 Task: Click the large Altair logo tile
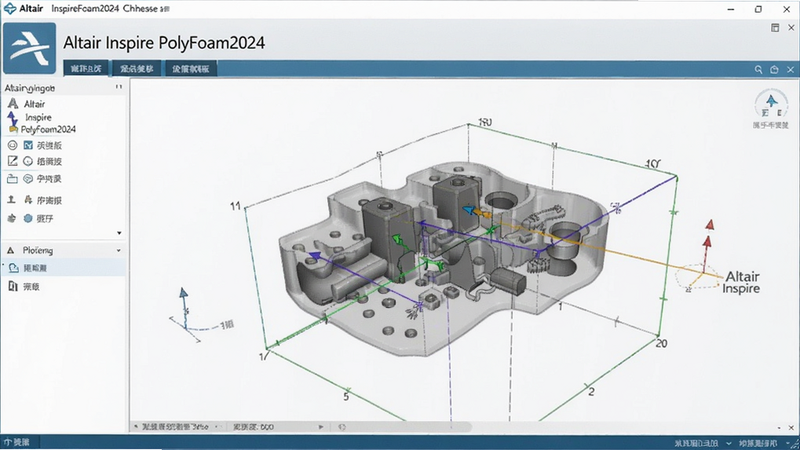[30, 48]
